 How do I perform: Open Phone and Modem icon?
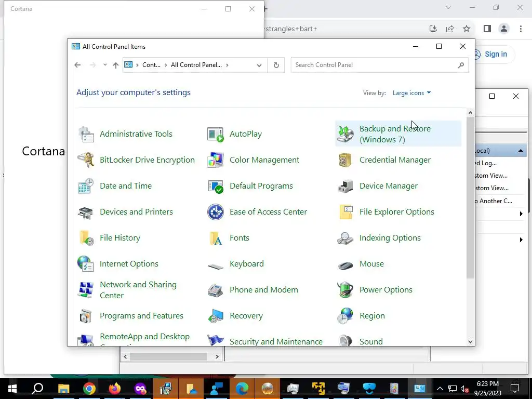coord(216,290)
